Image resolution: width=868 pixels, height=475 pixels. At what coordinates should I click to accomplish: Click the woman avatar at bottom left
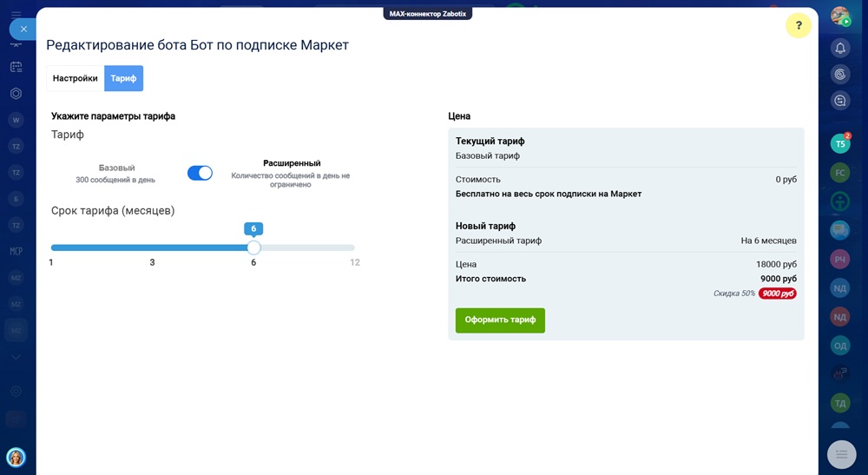click(x=16, y=458)
